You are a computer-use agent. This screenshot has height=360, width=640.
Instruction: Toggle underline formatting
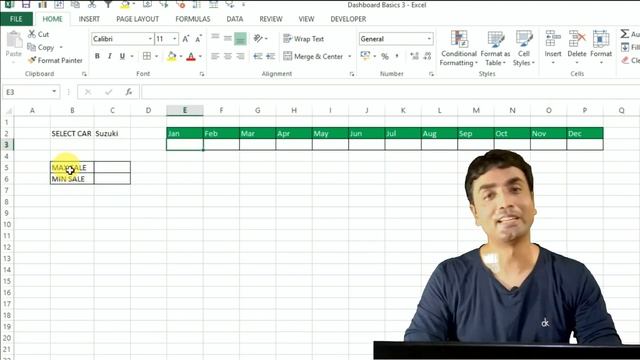tap(122, 56)
